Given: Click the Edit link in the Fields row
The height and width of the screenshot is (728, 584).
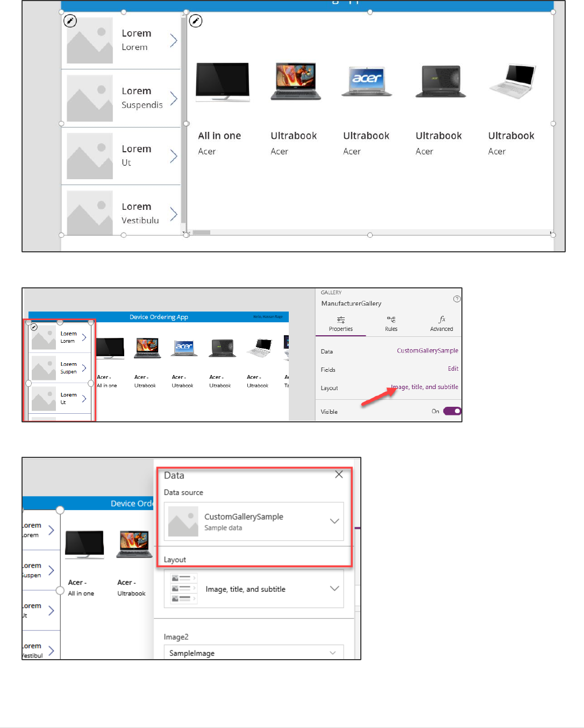Looking at the screenshot, I should (x=453, y=369).
